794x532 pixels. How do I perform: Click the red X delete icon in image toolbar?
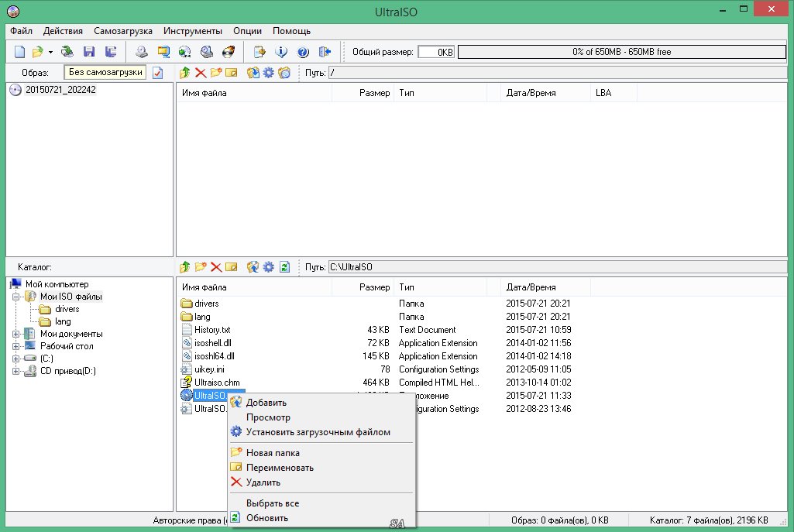pos(201,73)
